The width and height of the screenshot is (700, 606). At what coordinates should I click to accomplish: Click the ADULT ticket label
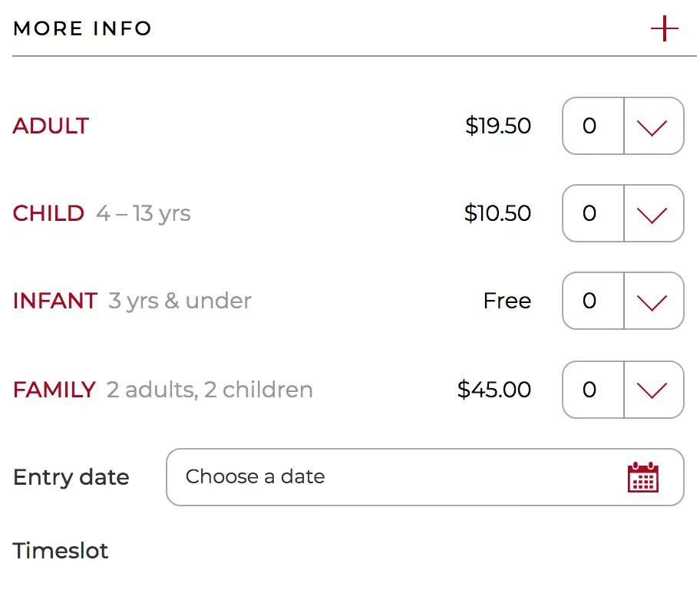pos(51,126)
